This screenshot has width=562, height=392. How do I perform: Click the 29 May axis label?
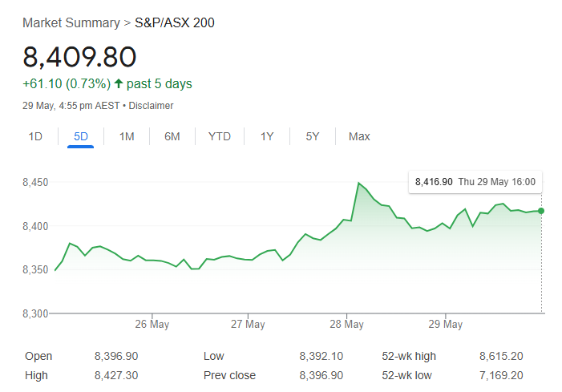[x=446, y=325]
